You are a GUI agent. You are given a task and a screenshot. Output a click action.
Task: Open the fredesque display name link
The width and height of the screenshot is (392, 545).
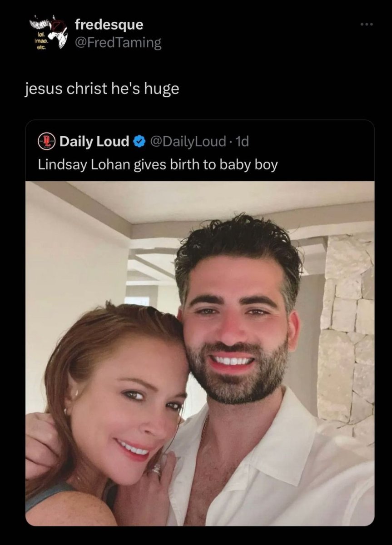pyautogui.click(x=109, y=25)
